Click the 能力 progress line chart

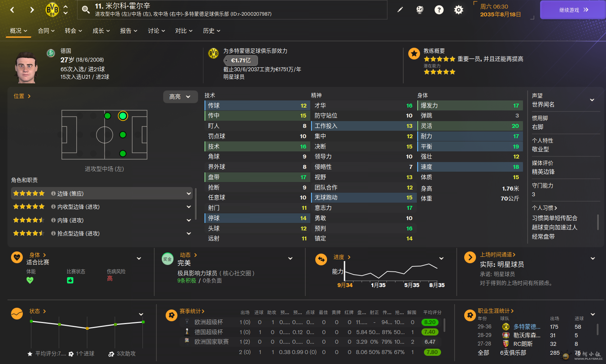pyautogui.click(x=391, y=272)
